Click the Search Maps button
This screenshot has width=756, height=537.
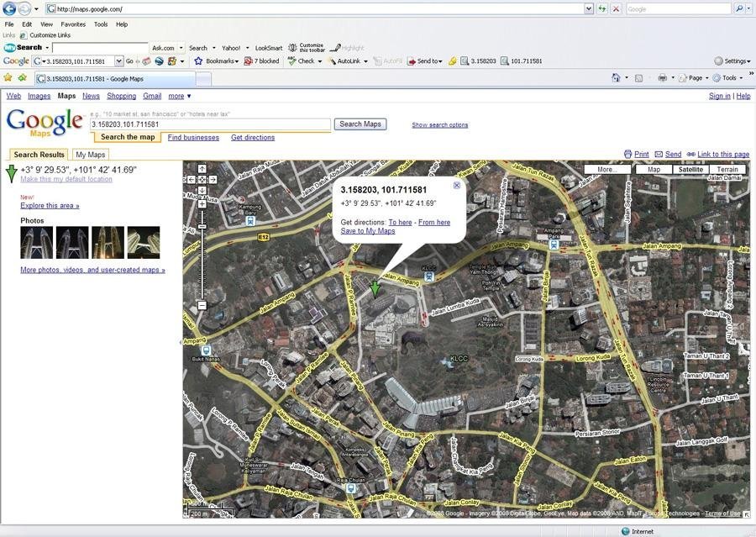[360, 124]
